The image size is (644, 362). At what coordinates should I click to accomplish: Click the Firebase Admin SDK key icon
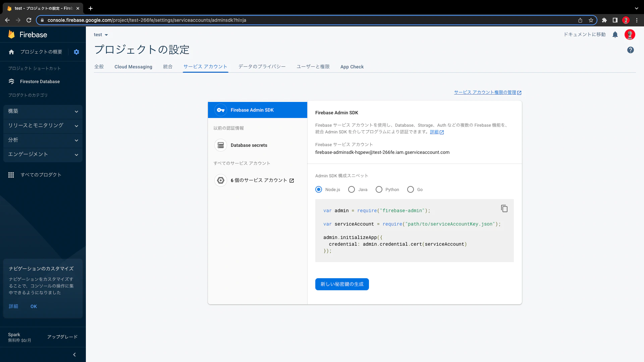[221, 110]
